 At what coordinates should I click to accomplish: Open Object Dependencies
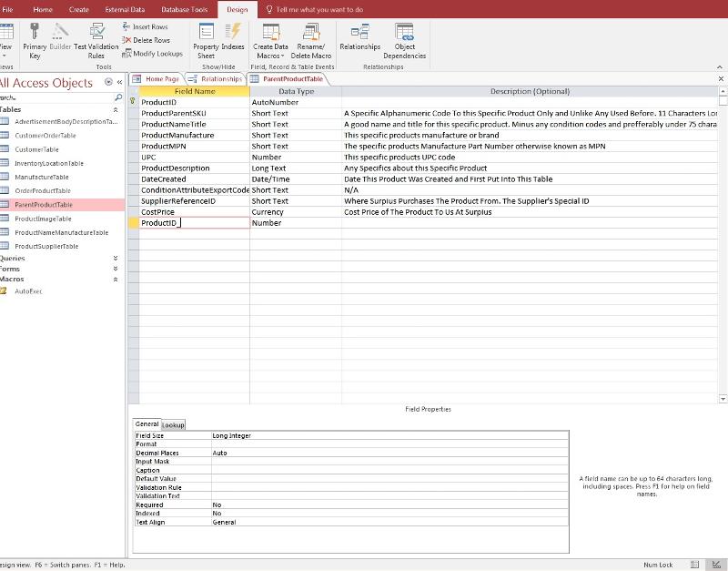[x=405, y=40]
